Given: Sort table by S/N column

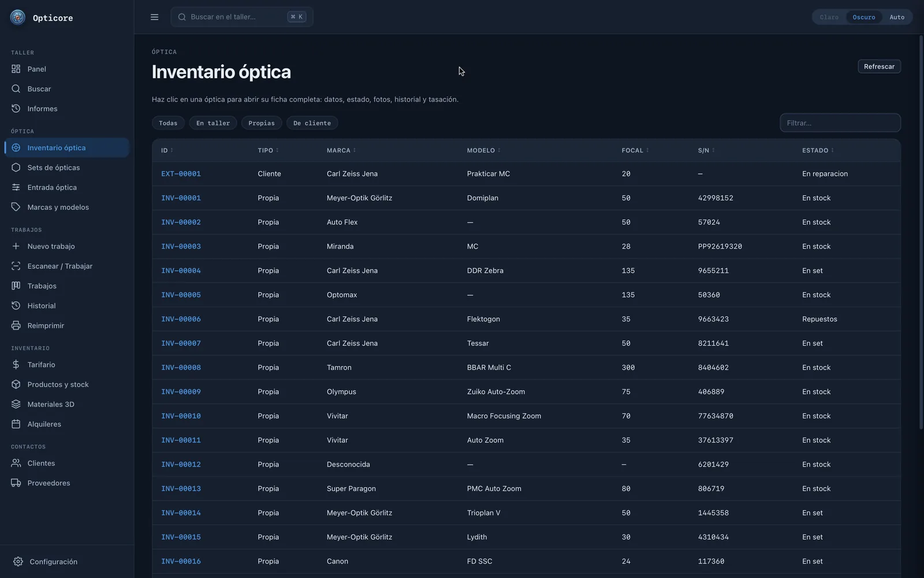Looking at the screenshot, I should tap(706, 150).
